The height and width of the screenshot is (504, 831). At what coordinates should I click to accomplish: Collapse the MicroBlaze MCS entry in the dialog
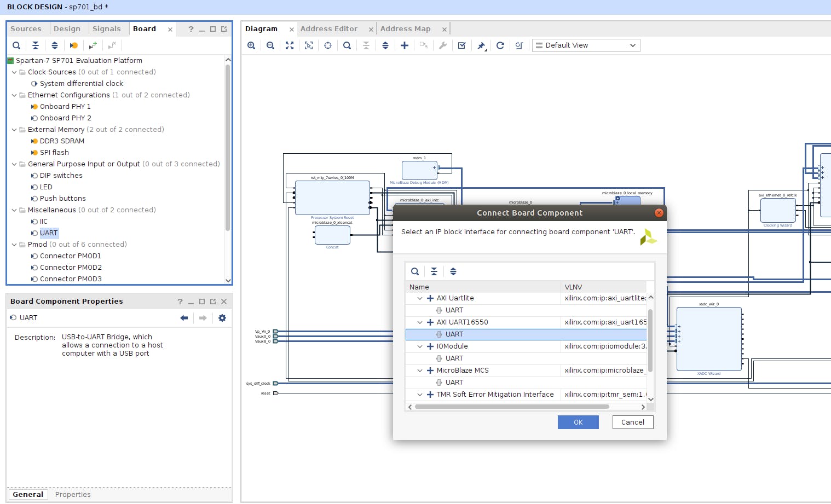(x=420, y=370)
